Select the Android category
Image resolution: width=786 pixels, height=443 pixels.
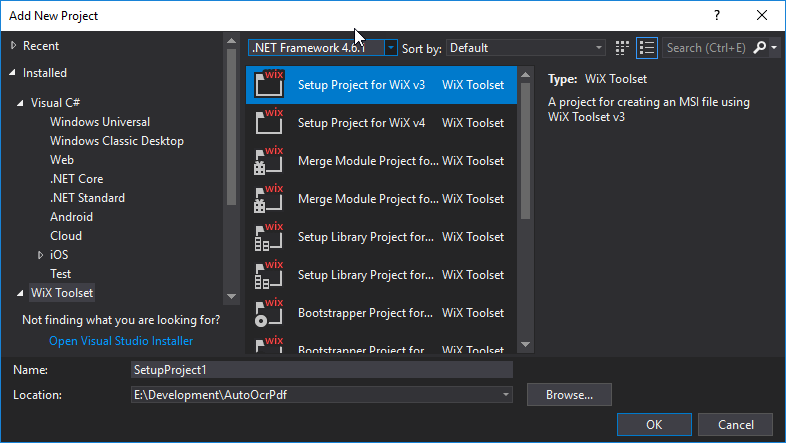point(71,217)
